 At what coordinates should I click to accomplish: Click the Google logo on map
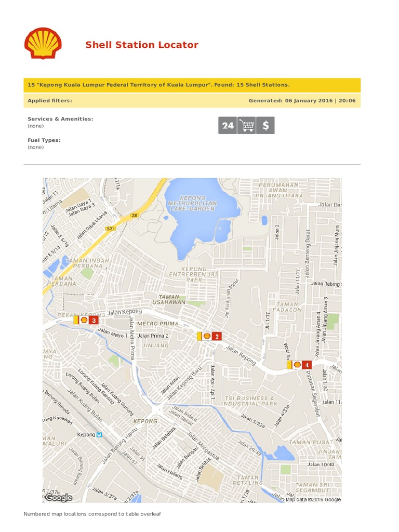pos(59,497)
